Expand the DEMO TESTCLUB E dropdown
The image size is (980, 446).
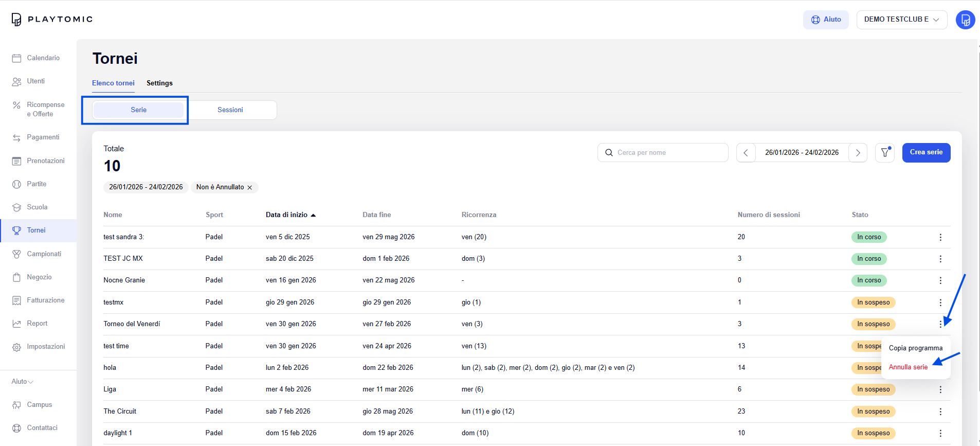point(901,20)
